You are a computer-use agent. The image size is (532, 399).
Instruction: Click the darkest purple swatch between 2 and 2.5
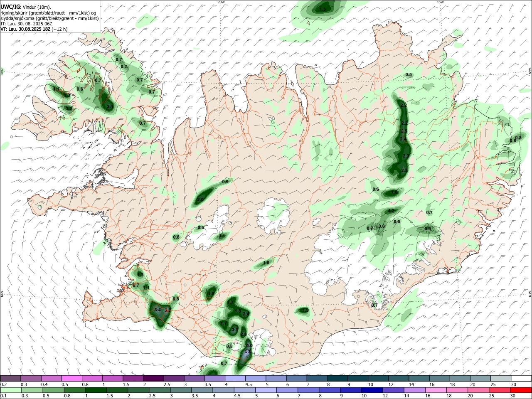click(x=153, y=378)
